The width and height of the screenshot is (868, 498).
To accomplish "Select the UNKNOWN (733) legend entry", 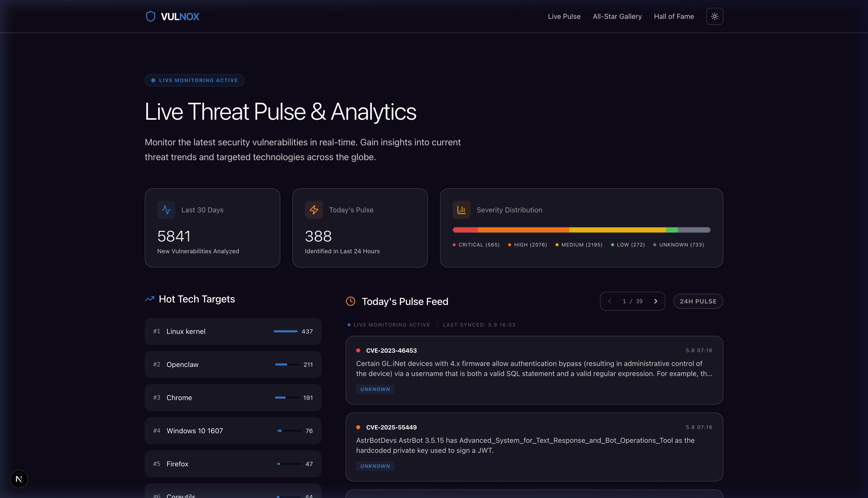I will 678,245.
